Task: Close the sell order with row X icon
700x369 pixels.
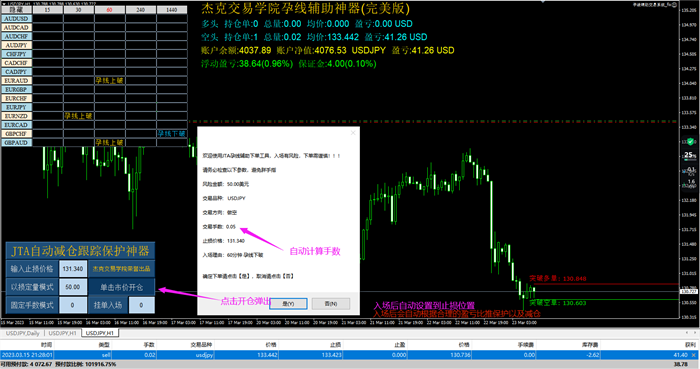Action: point(693,355)
